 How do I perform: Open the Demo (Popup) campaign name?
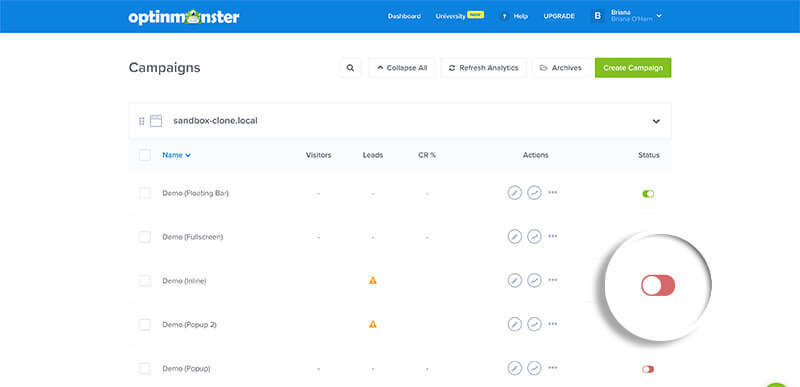point(186,369)
